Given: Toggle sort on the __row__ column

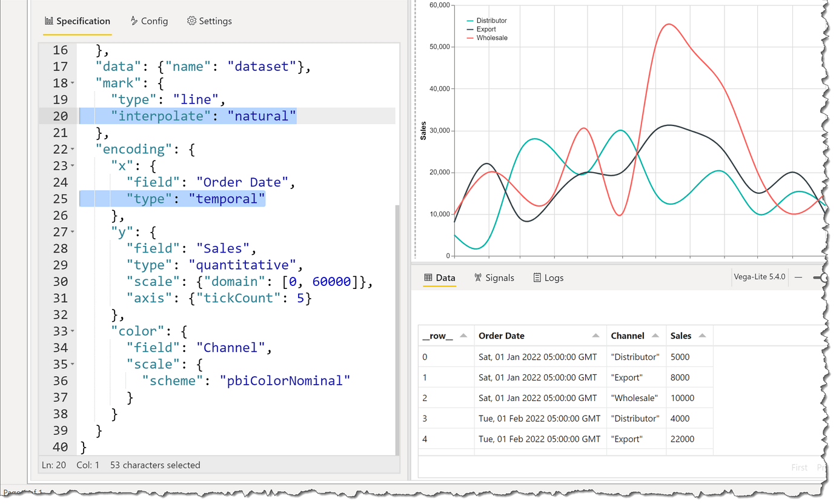Looking at the screenshot, I should [463, 335].
